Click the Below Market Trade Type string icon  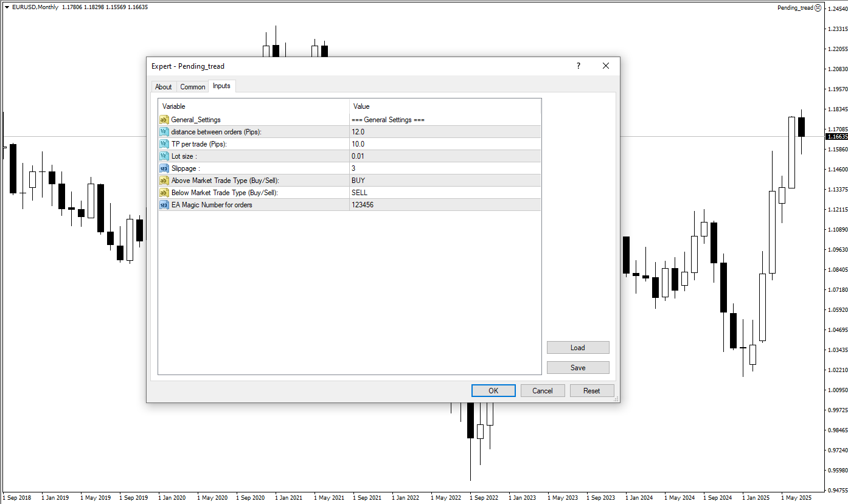point(164,193)
